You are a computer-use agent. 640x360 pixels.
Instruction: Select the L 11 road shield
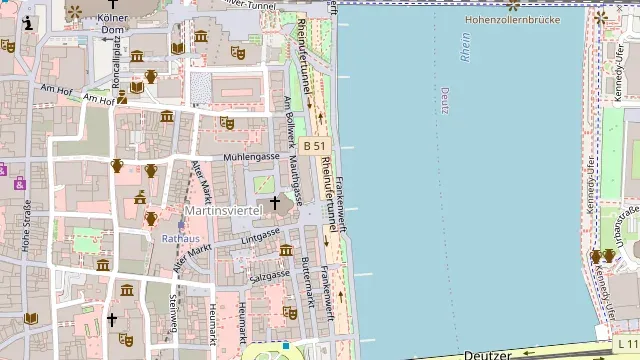627,344
